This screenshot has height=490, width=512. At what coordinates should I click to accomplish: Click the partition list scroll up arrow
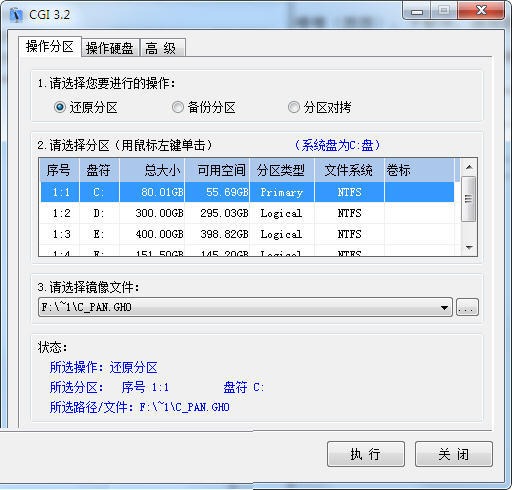(x=469, y=167)
